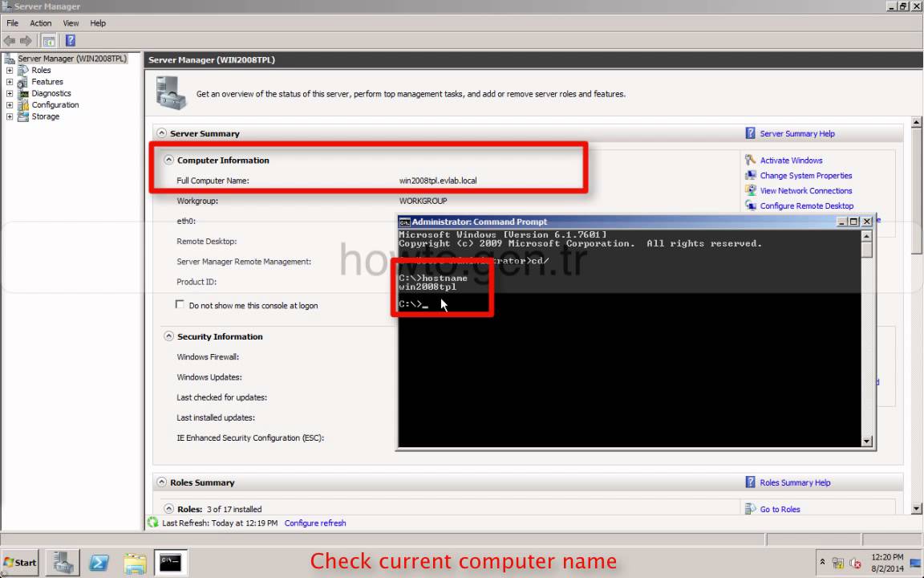Select the Roles node icon in tree
924x578 pixels.
(23, 70)
